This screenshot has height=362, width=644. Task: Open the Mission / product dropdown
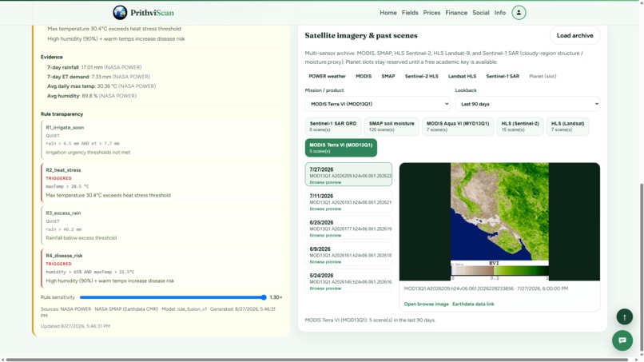pyautogui.click(x=377, y=104)
